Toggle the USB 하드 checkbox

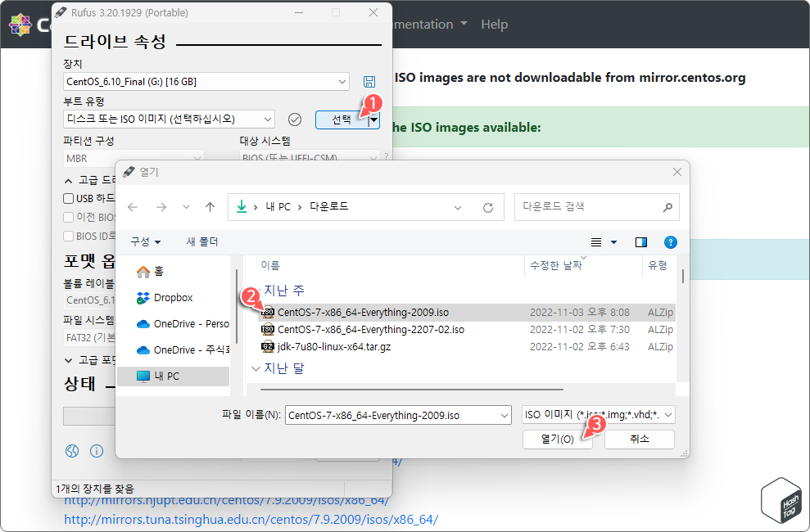point(68,199)
